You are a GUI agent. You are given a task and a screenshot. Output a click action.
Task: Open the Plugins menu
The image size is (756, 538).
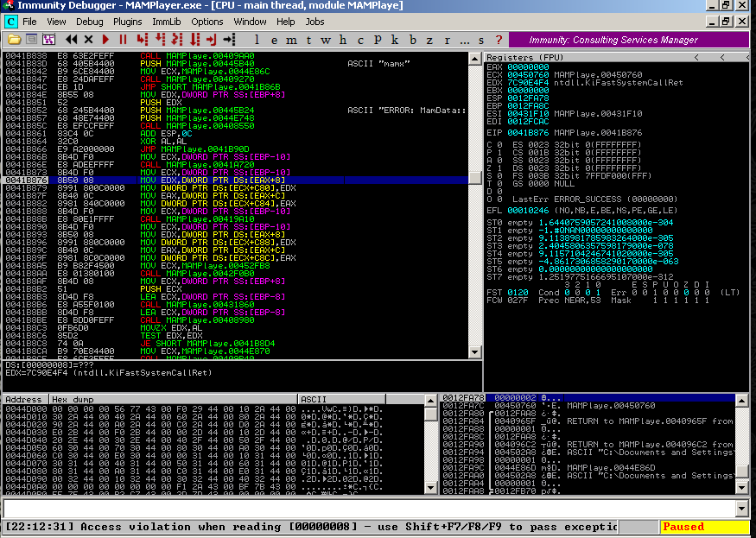pos(128,22)
